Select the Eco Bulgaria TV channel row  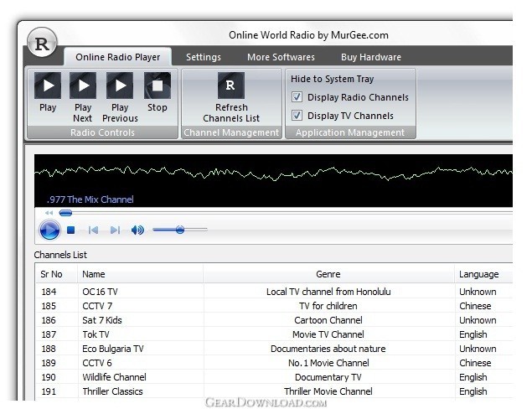point(274,349)
